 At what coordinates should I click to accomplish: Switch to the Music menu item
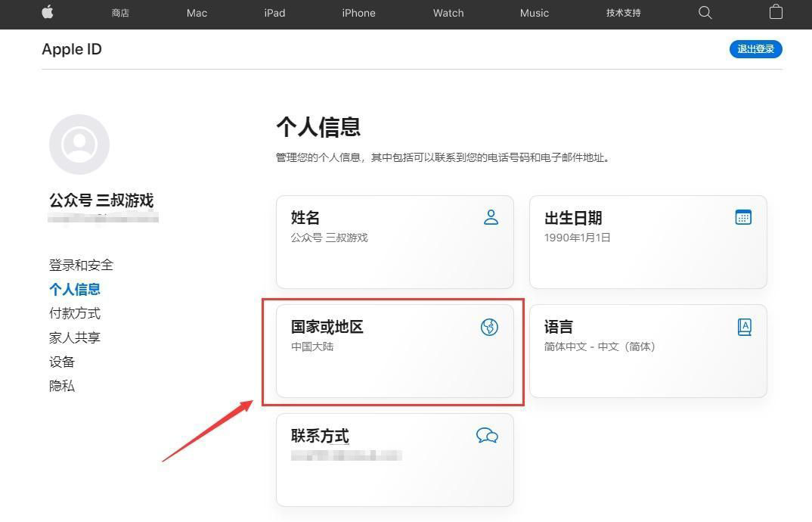(x=534, y=13)
